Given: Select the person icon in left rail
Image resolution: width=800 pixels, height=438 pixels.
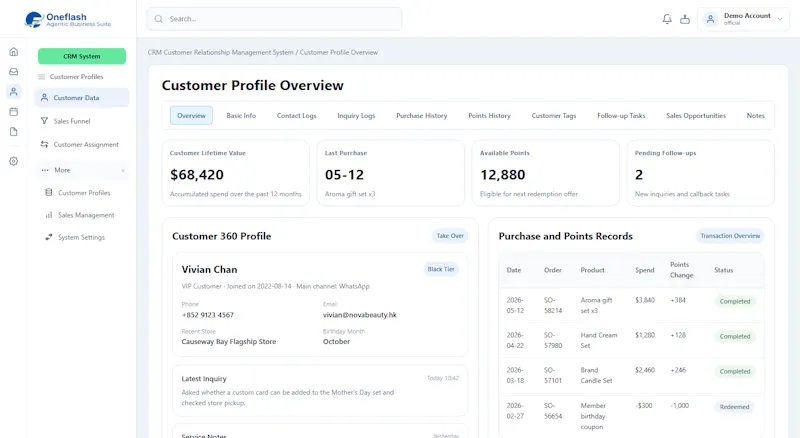Looking at the screenshot, I should (x=14, y=91).
